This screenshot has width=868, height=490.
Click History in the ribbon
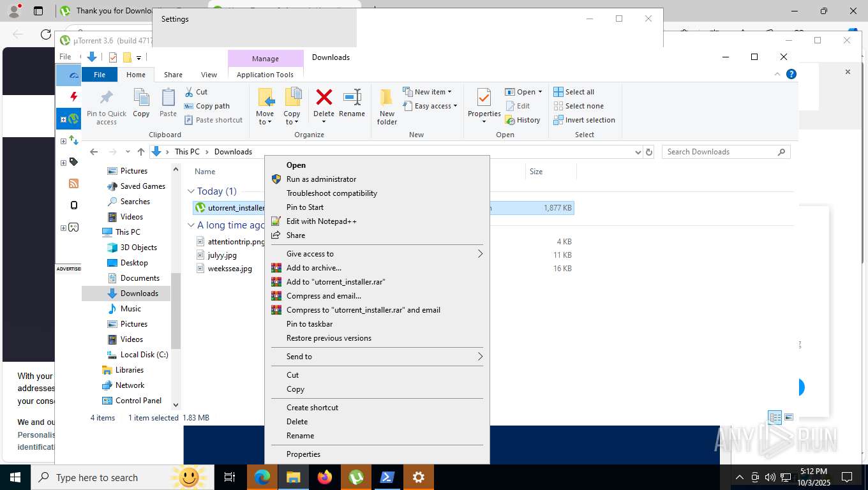coord(522,120)
